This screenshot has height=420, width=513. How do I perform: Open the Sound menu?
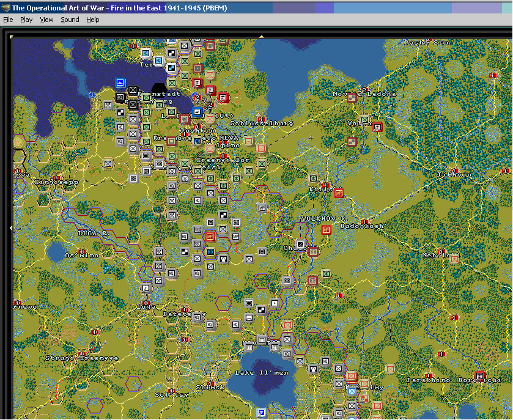[70, 20]
